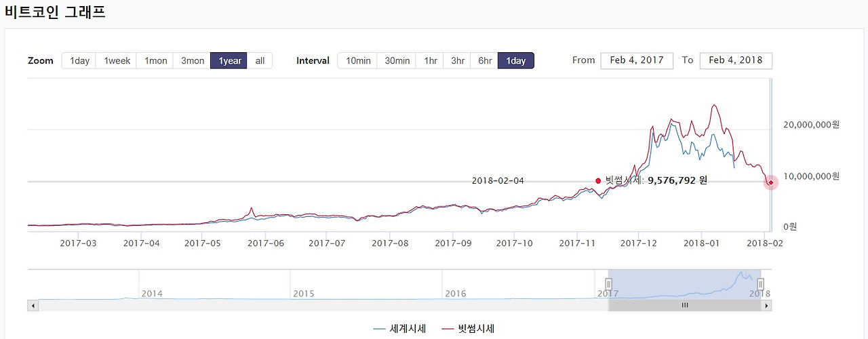Image resolution: width=868 pixels, height=339 pixels.
Task: Switch interval to 6hr
Action: [485, 61]
